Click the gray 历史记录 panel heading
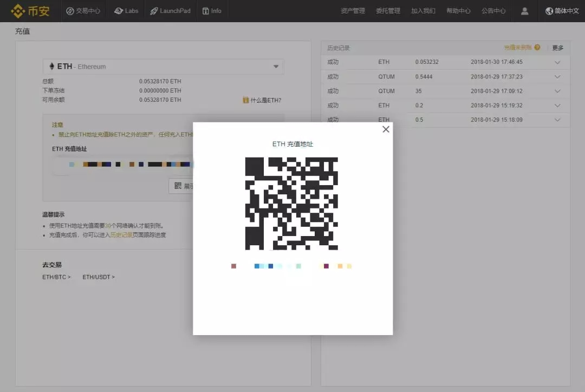Viewport: 585px width, 392px height. (x=339, y=48)
